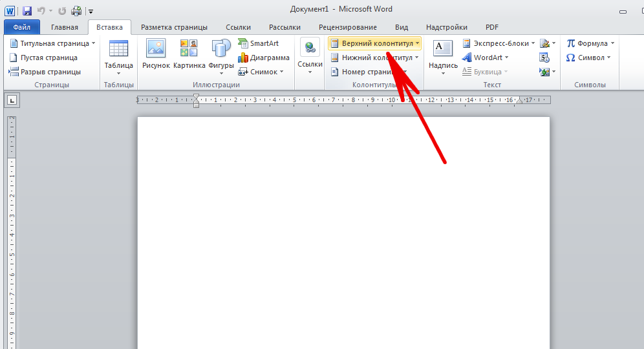Open the Рассылки tab
The image size is (644, 349).
click(x=284, y=27)
